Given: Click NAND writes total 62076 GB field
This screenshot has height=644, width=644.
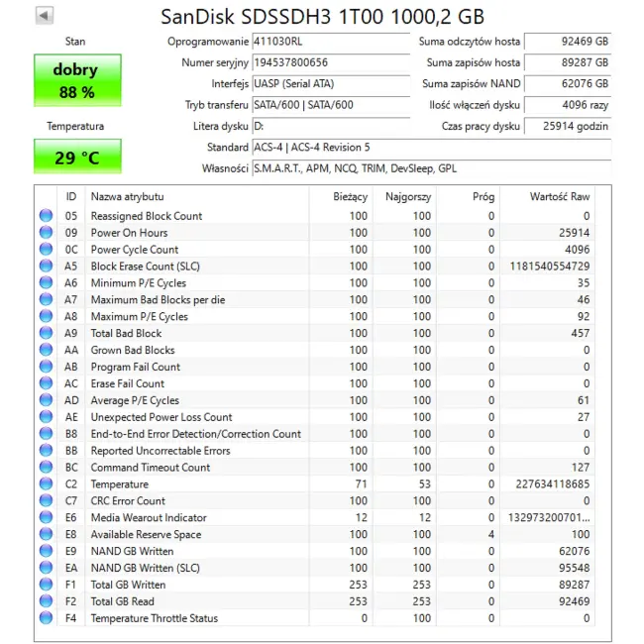Looking at the screenshot, I should [568, 84].
